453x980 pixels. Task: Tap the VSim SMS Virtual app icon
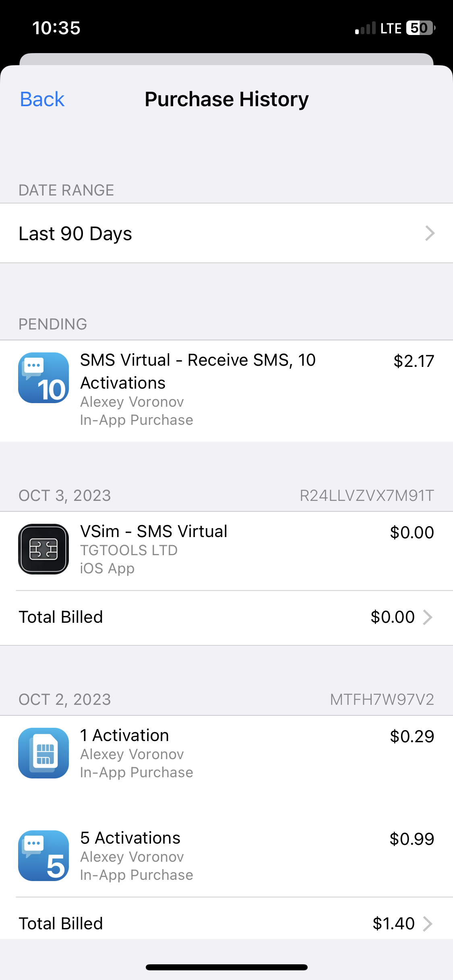click(43, 549)
